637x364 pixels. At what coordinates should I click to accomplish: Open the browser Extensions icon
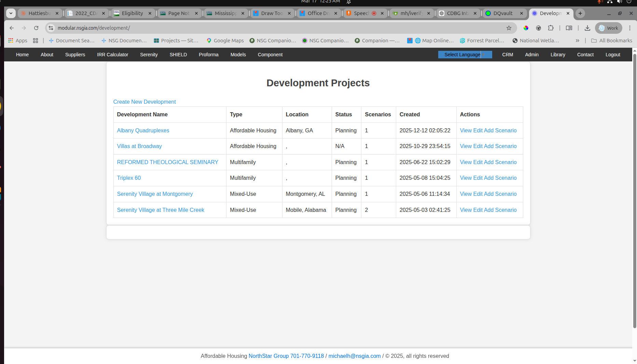pos(551,28)
